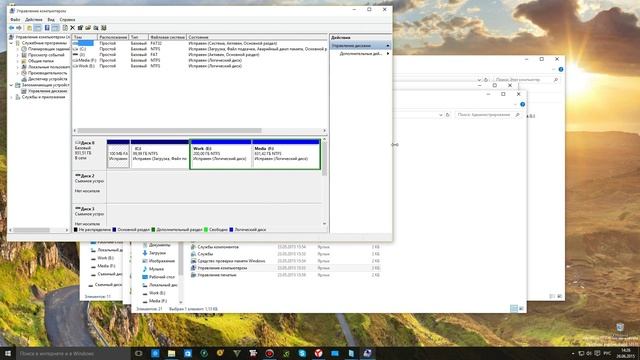
Task: Select the Work 200 GB partition block
Action: pos(221,154)
